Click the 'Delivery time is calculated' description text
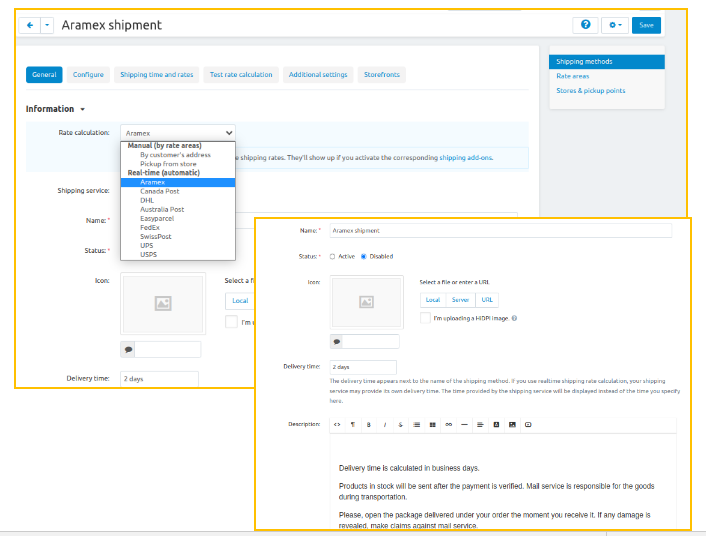Viewport: 706px width, 536px height. coord(409,468)
